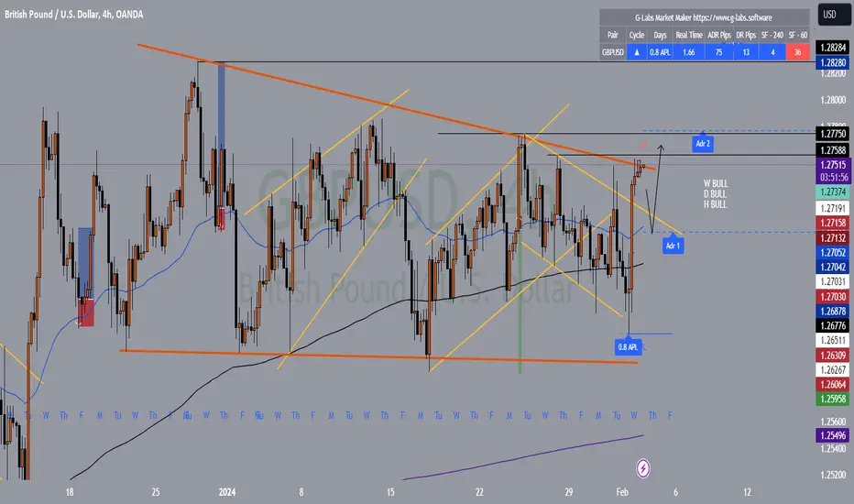This screenshot has width=854, height=504.
Task: Click the 13 DR Pips value cell
Action: 746,52
